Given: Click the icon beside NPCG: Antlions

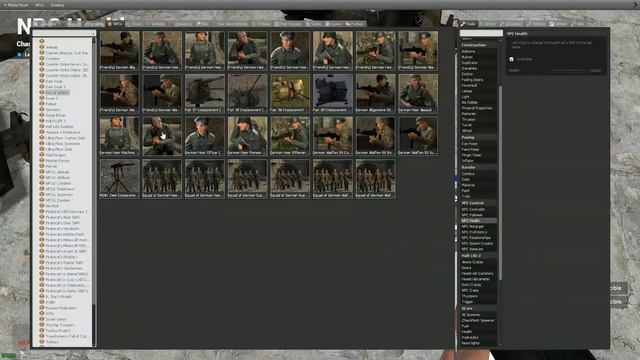Looking at the screenshot, I should (x=42, y=178).
